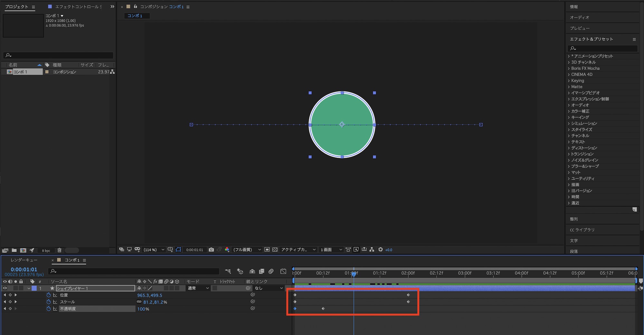Toggle the scale constrain proportions link

[x=139, y=302]
